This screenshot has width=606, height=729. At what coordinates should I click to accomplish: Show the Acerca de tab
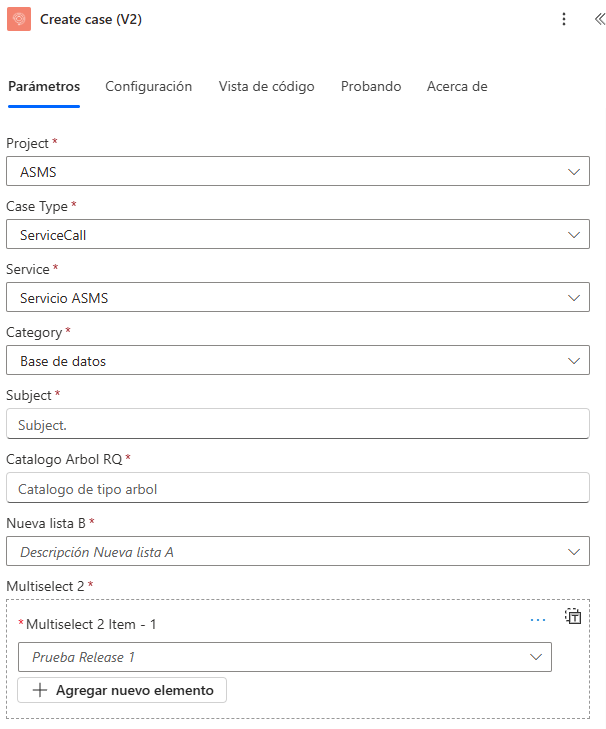click(457, 87)
